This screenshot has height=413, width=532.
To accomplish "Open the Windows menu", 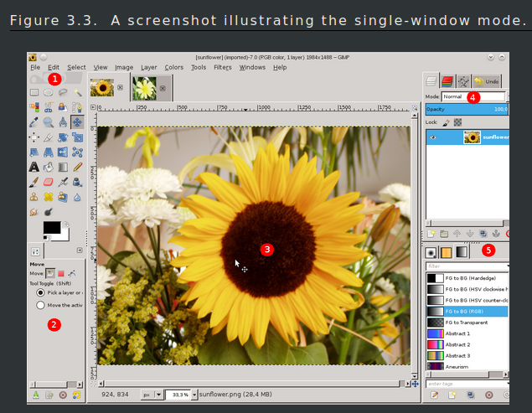I will (x=252, y=67).
